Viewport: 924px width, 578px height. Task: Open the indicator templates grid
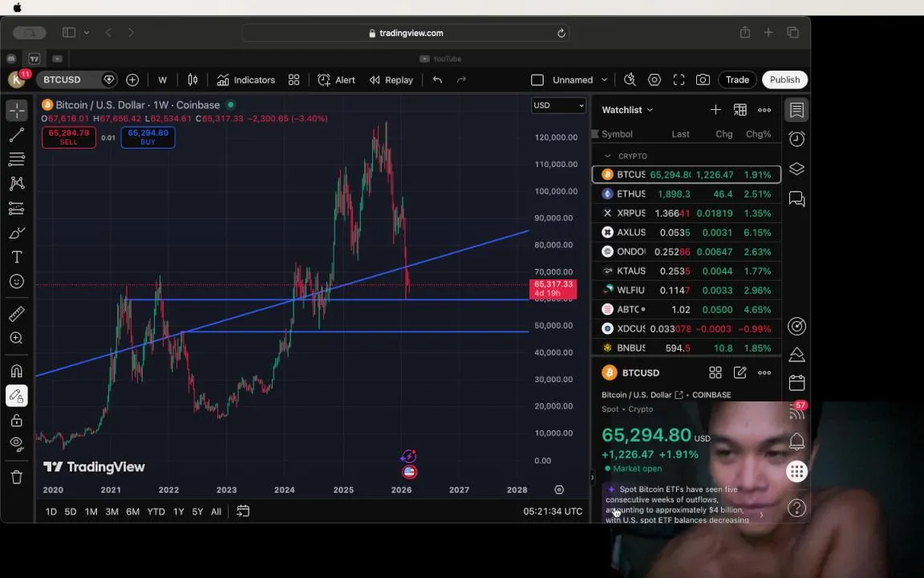pos(294,79)
